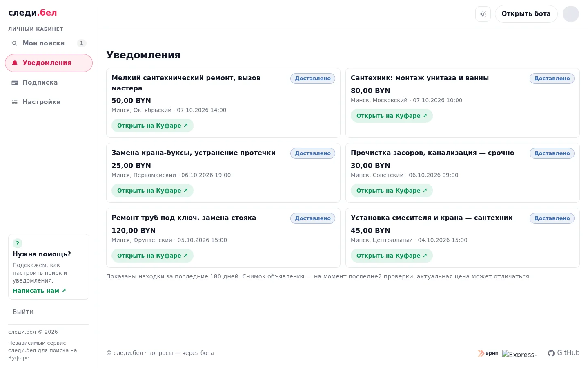Click the title Прочистка засоров, канализация — срочно
This screenshot has height=368, width=588.
(432, 153)
